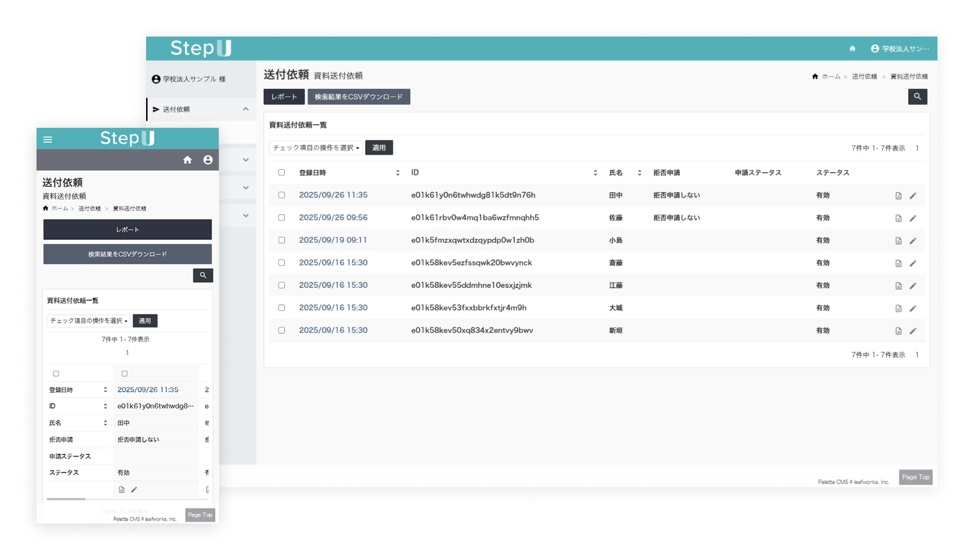Click the horizontal scrollbar in mobile table

point(66,499)
